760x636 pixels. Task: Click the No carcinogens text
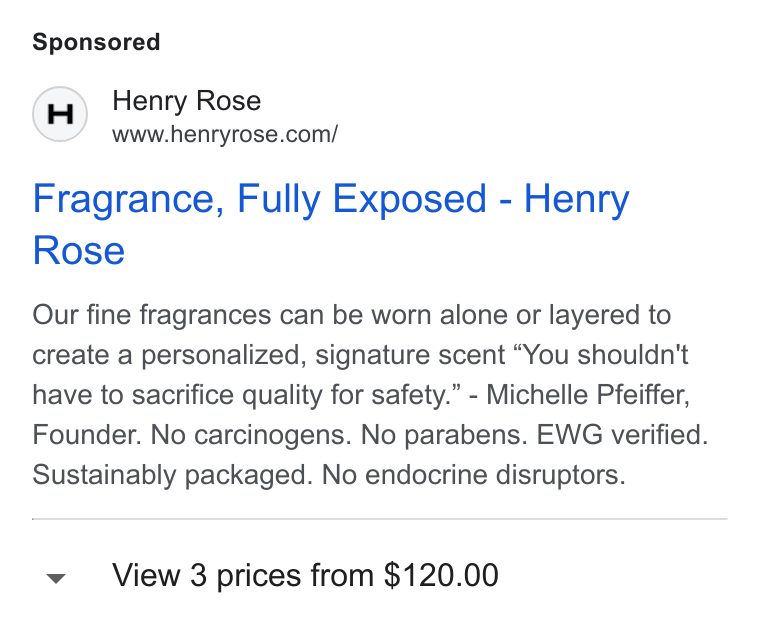(251, 434)
